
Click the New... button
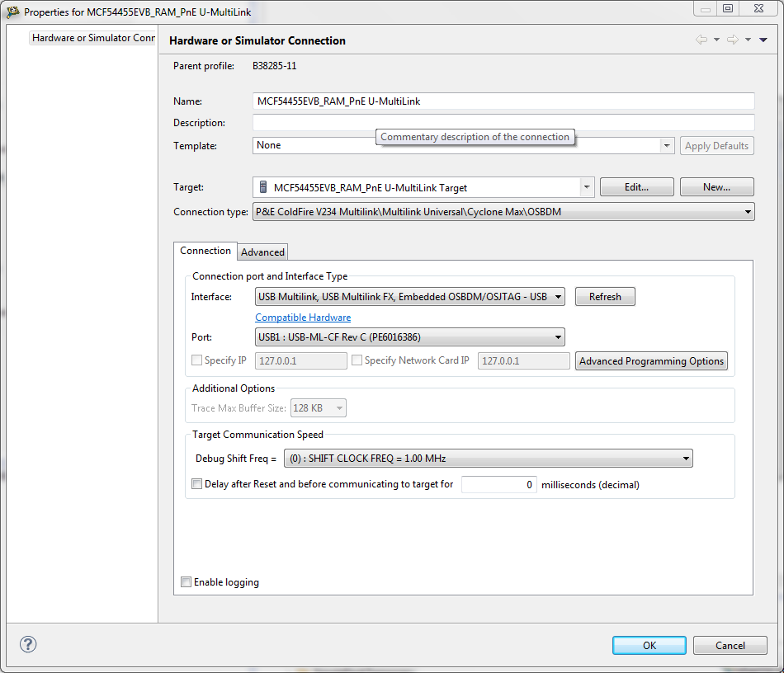716,187
